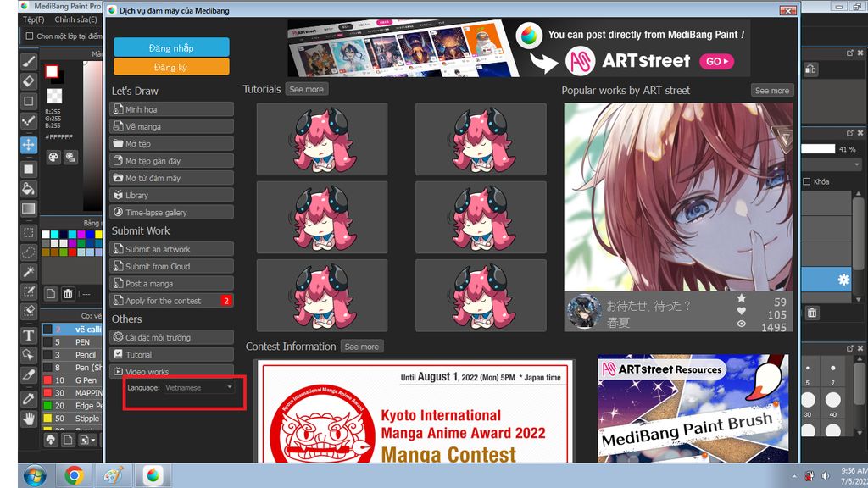Open Time-lapse gallery
The height and width of the screenshot is (488, 868).
(x=171, y=212)
